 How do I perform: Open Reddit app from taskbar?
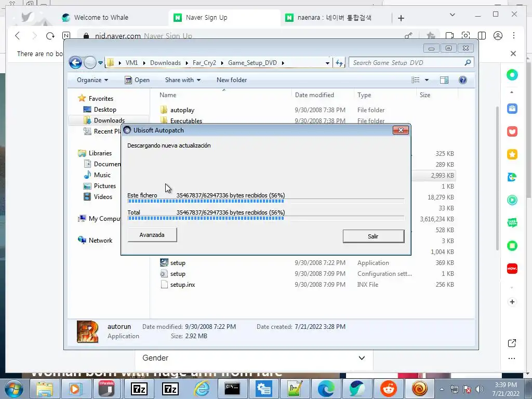(388, 389)
